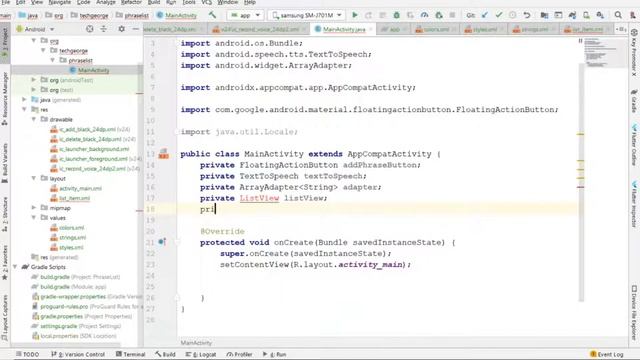Image resolution: width=640 pixels, height=360 pixels.
Task: Switch to the colors.xml editor tab
Action: 434,29
